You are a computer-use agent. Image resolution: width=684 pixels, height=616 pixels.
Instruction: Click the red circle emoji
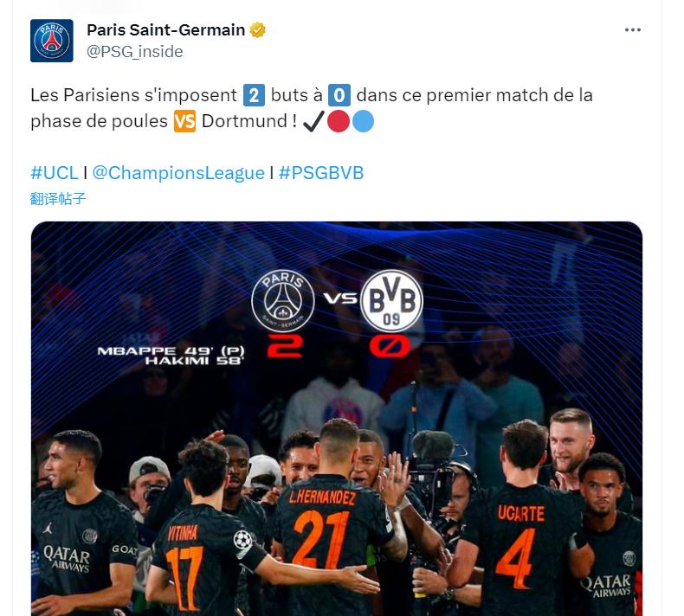(339, 122)
